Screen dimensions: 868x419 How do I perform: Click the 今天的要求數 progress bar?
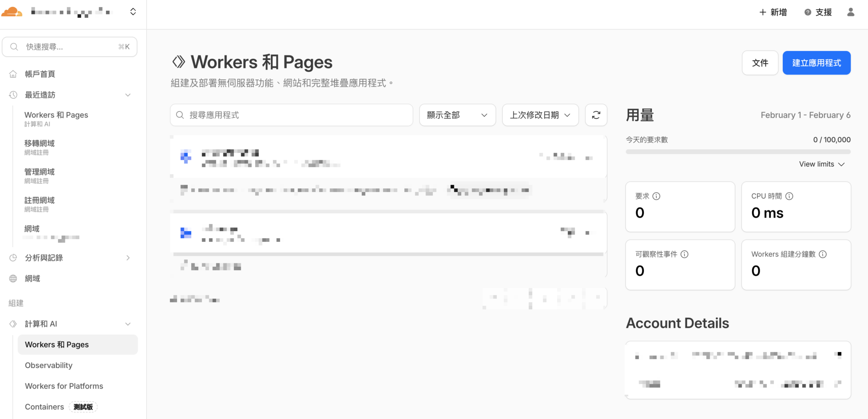click(x=738, y=151)
